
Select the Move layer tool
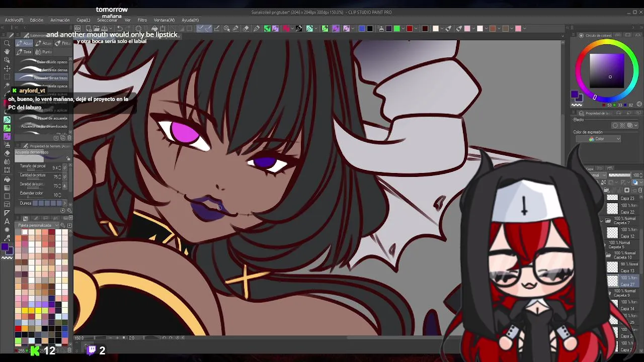(7, 68)
